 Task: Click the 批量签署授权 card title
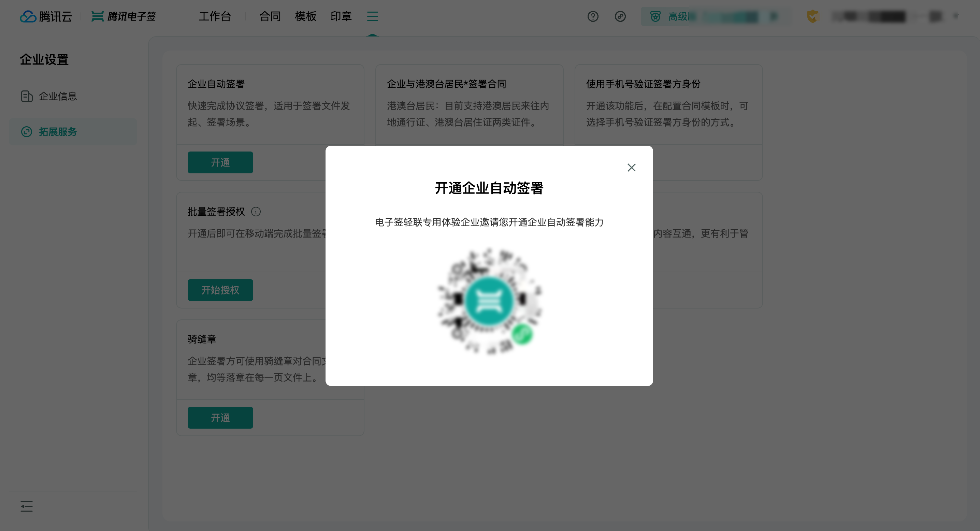click(216, 212)
